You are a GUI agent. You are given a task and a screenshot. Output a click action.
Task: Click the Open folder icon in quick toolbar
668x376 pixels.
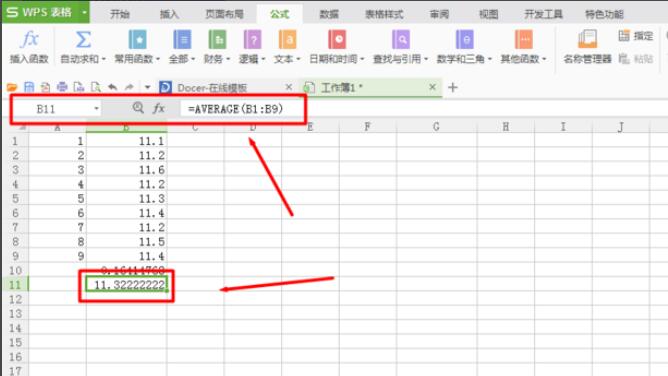(x=12, y=87)
